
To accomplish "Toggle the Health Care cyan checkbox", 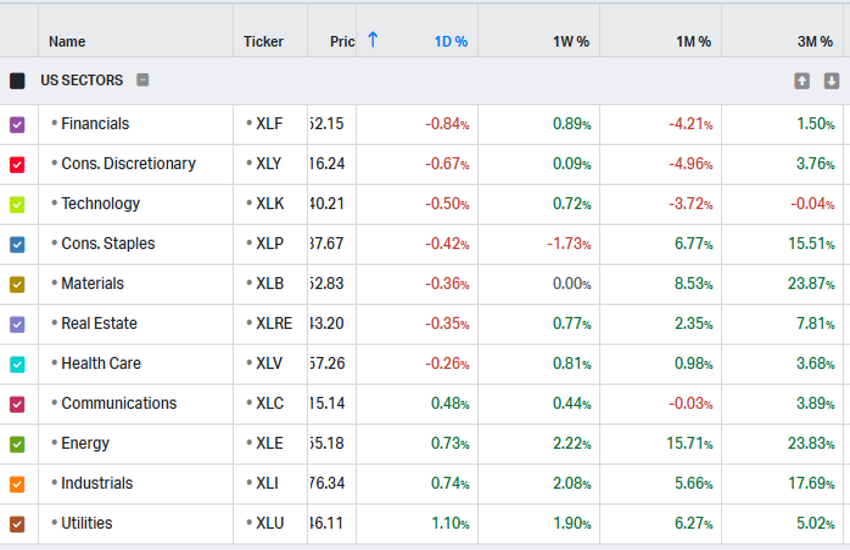I will tap(17, 365).
